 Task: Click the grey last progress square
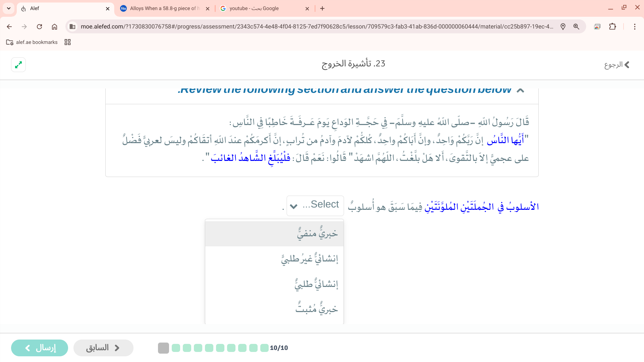(x=163, y=348)
